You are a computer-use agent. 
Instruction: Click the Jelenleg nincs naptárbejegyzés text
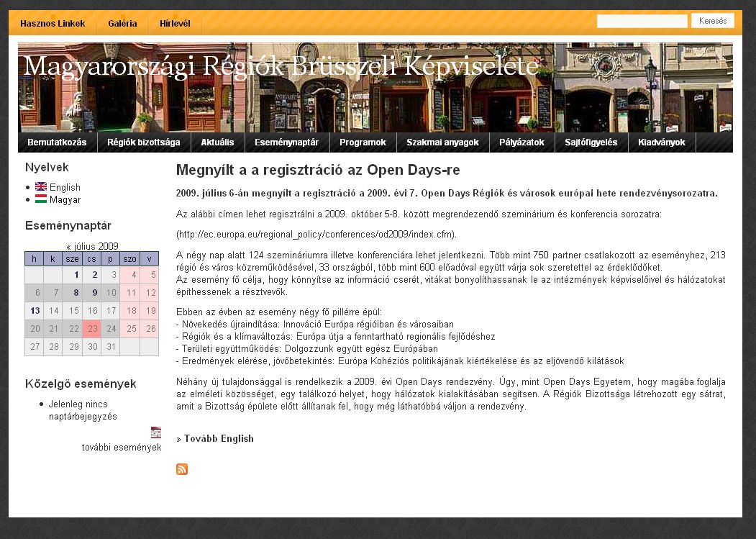[x=83, y=410]
